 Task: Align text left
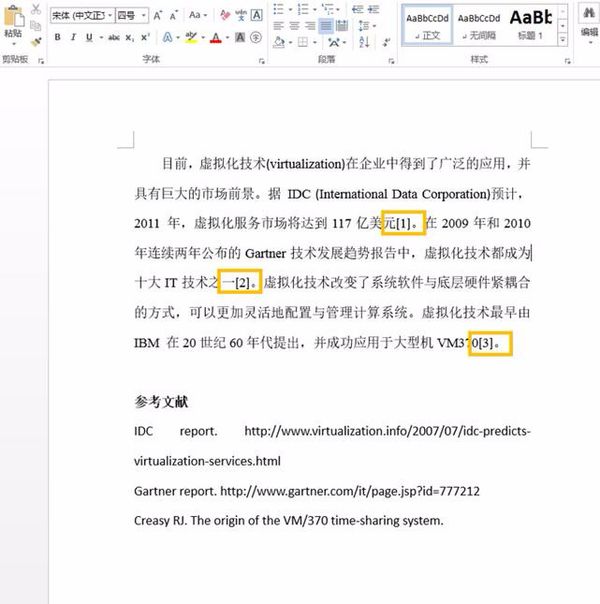[278, 26]
